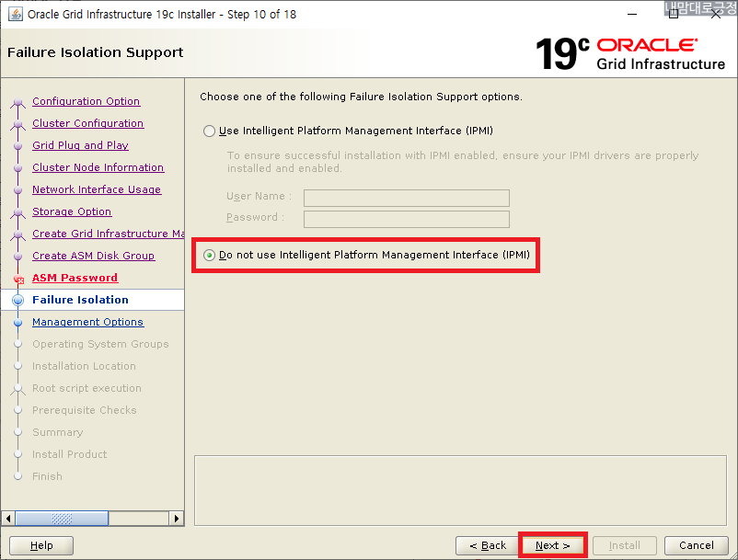Click the IPMI Password field
The image size is (738, 560).
406,219
